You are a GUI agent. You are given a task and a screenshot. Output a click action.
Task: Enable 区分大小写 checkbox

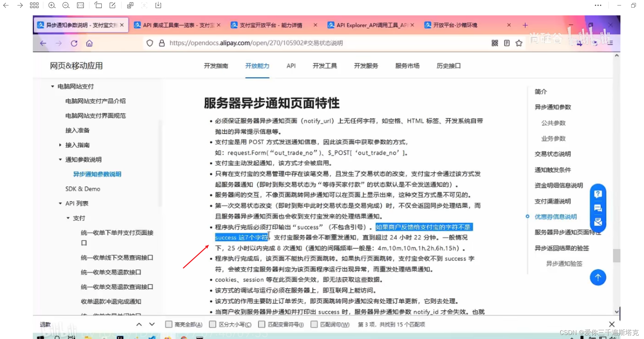click(x=212, y=324)
